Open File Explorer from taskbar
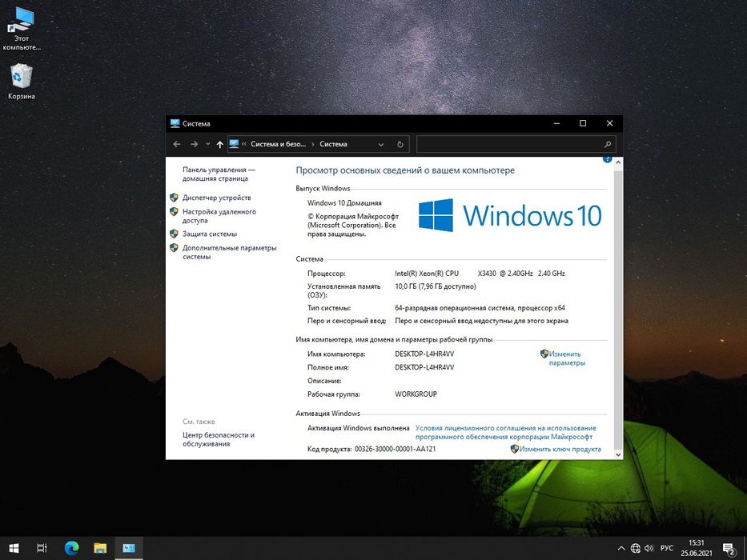Viewport: 747px width, 560px height. (x=100, y=548)
